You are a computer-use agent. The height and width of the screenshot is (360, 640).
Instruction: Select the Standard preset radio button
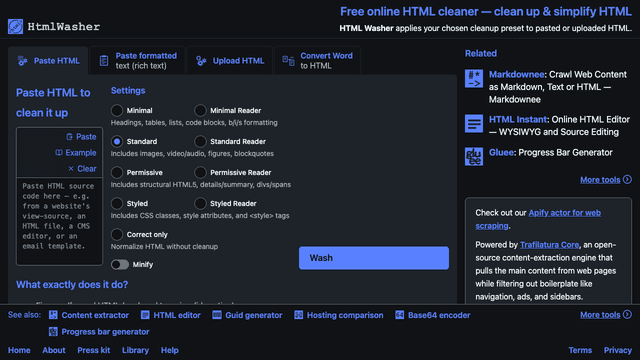point(117,141)
